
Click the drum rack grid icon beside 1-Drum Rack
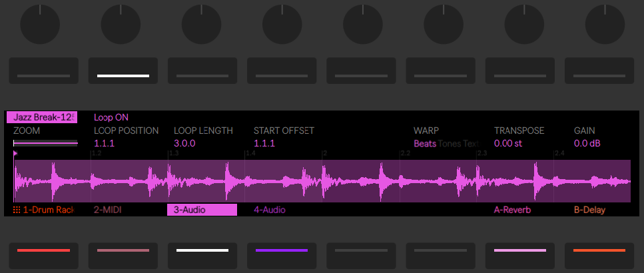17,210
